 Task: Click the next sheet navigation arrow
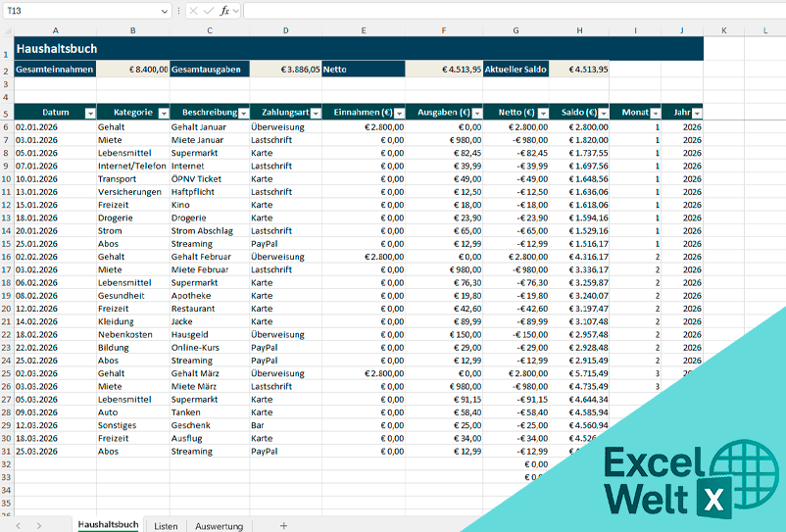pyautogui.click(x=38, y=526)
